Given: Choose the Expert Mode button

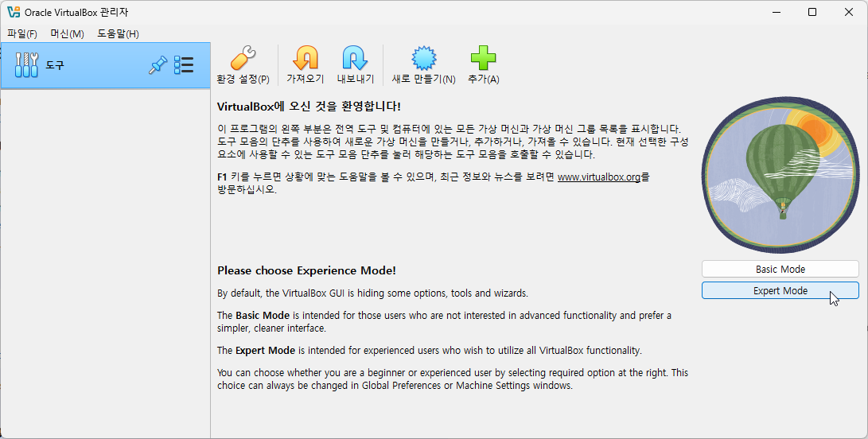Looking at the screenshot, I should (x=780, y=290).
